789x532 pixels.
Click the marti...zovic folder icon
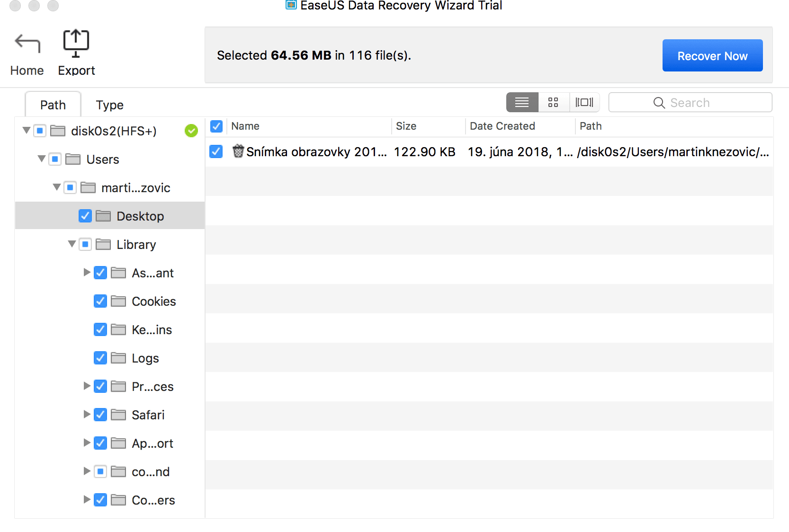pos(88,187)
